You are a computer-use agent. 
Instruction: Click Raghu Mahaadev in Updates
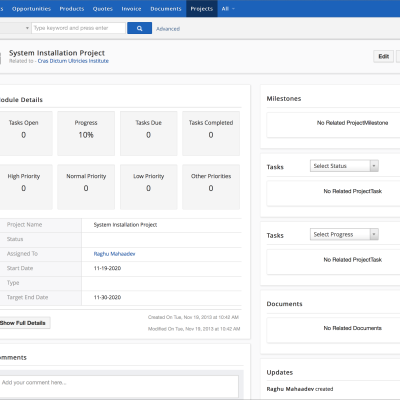click(290, 389)
